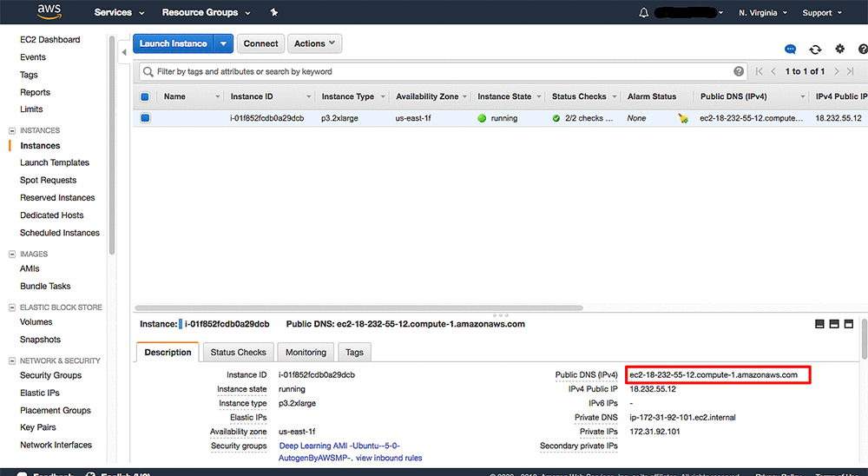Switch to the Tags tab

[354, 353]
